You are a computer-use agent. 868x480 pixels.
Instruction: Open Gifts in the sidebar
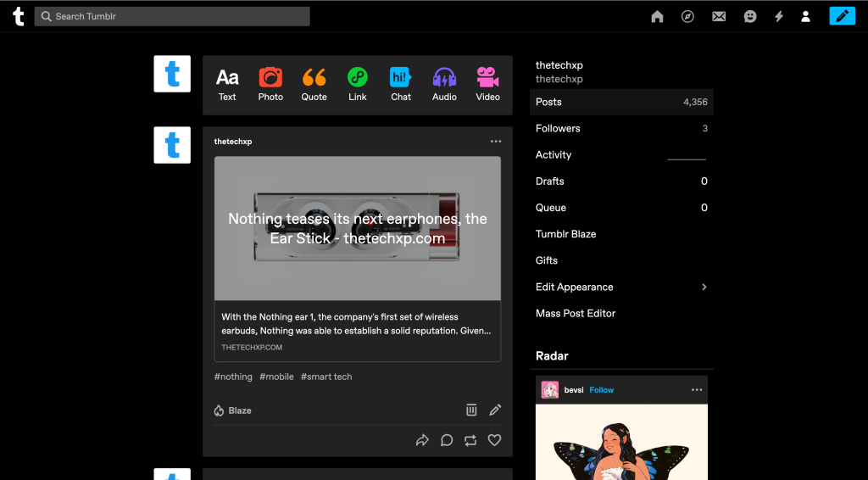(x=621, y=260)
